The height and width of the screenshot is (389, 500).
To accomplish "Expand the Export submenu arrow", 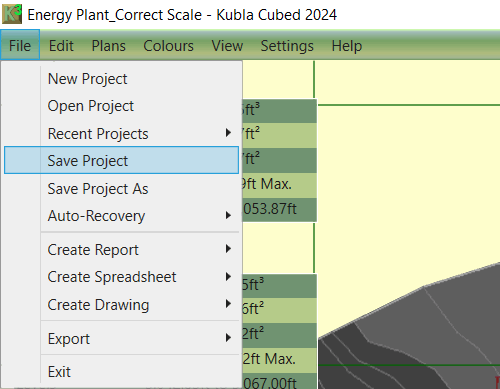I will coord(228,338).
